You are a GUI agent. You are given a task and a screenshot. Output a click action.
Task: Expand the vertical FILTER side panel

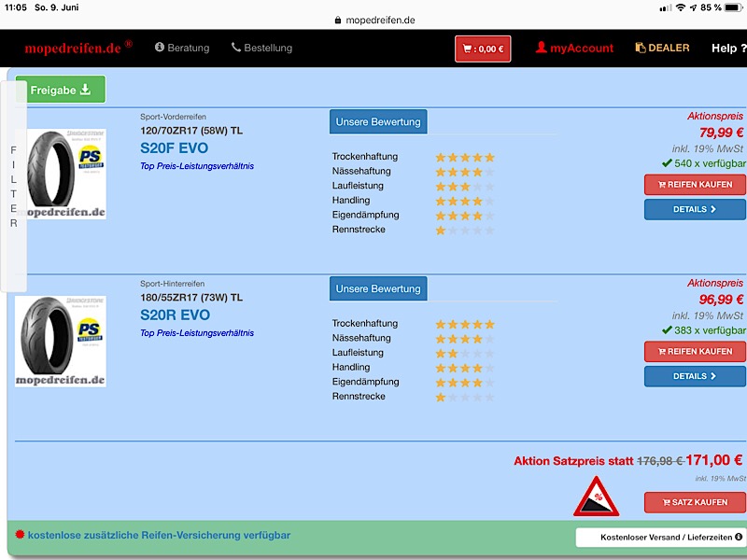[13, 186]
